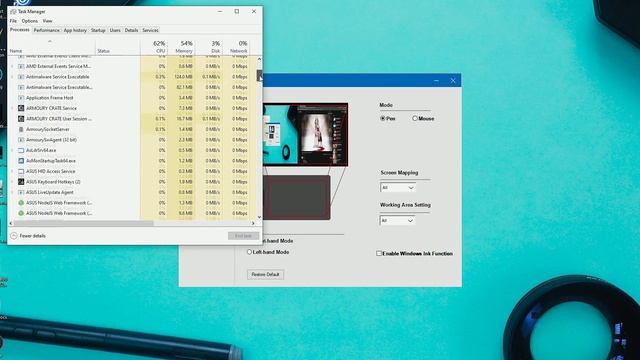The width and height of the screenshot is (640, 360).
Task: Click the Application Frame Host process icon
Action: (x=21, y=98)
